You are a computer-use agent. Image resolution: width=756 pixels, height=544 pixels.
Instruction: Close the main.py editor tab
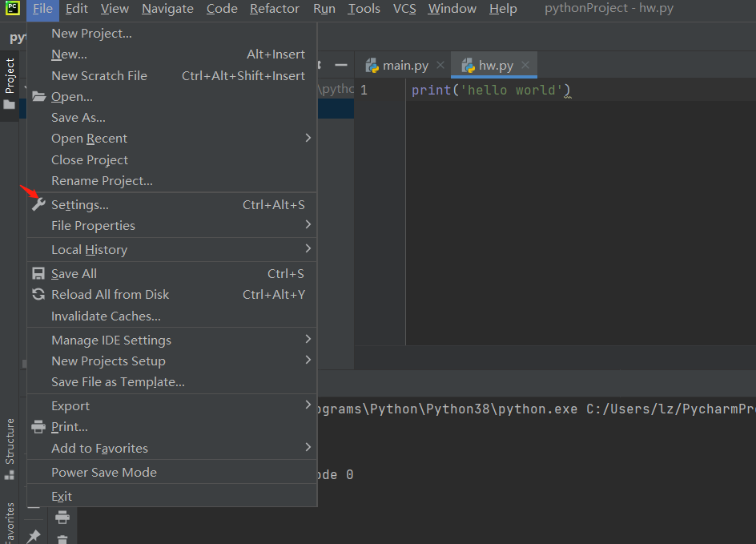click(x=440, y=65)
